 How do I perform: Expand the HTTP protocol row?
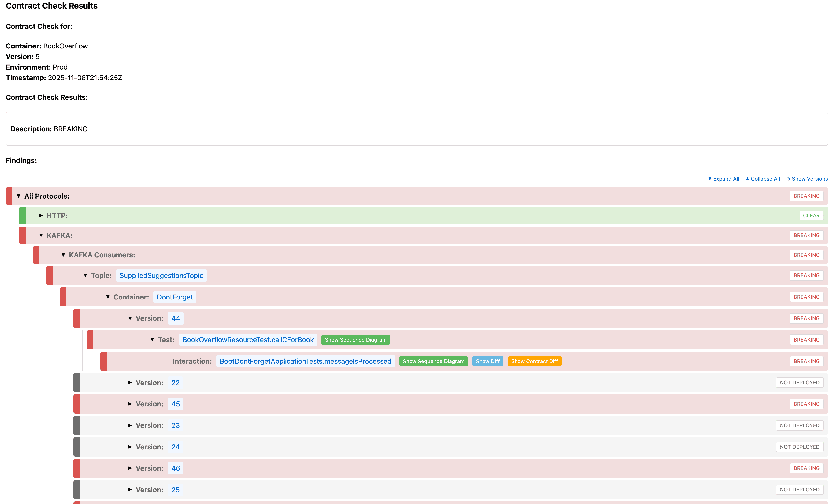(x=41, y=216)
